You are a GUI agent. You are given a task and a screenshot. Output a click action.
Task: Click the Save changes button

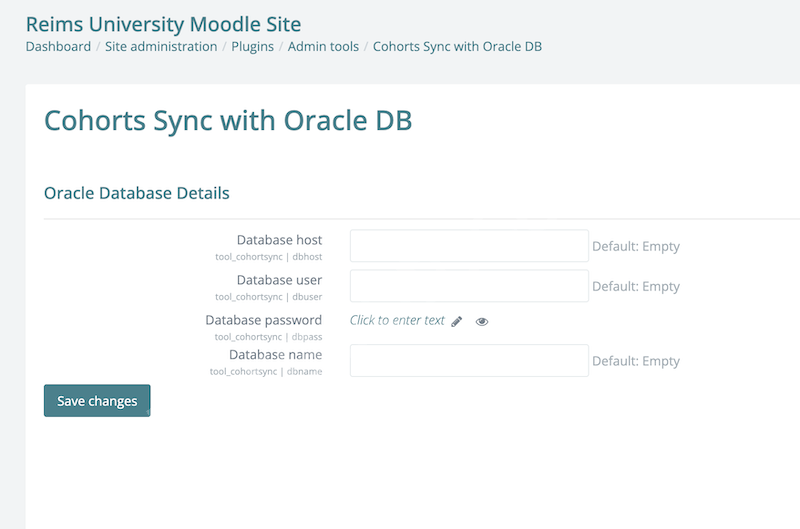[97, 400]
